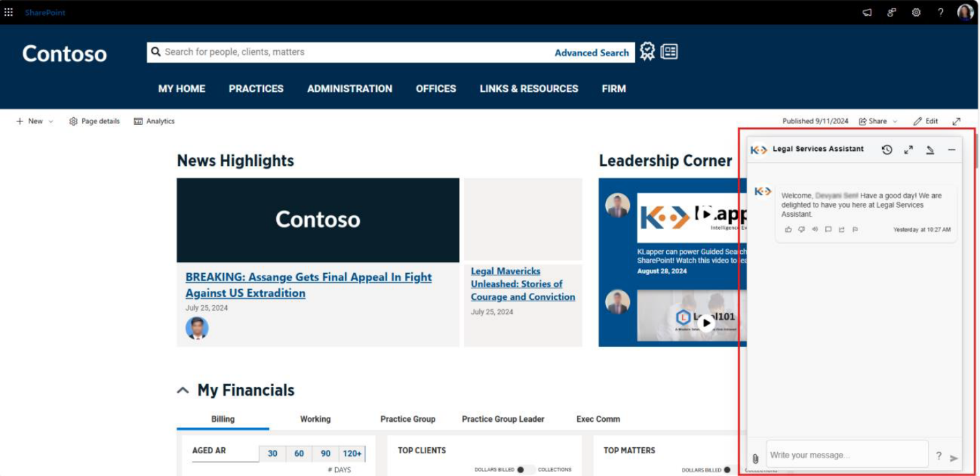Image resolution: width=980 pixels, height=476 pixels.
Task: Attach a file using the paperclip icon
Action: 755,458
